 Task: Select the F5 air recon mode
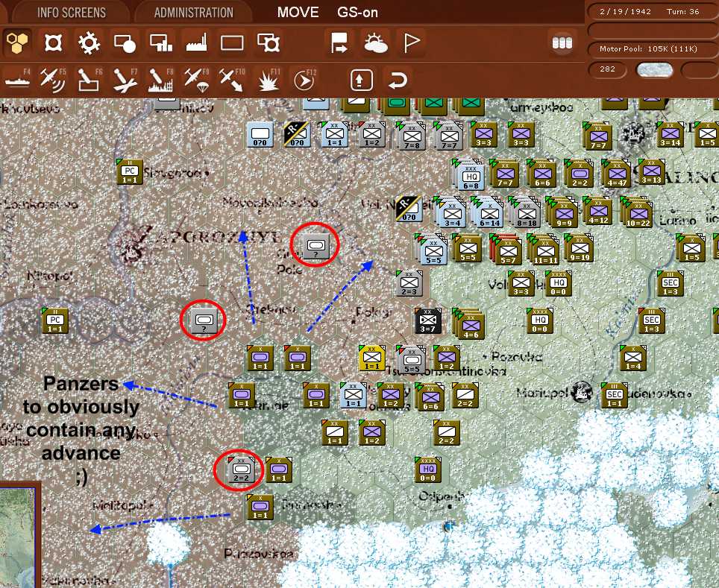53,80
